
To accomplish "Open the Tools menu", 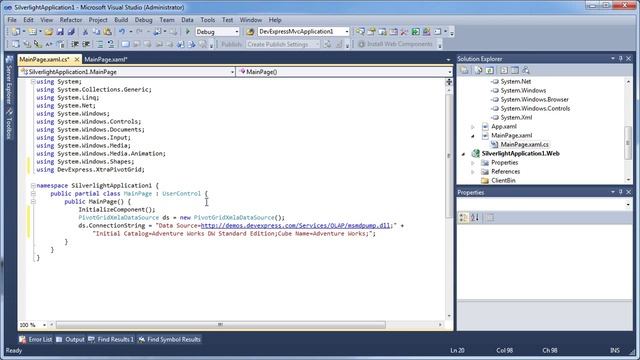I will click(x=207, y=20).
